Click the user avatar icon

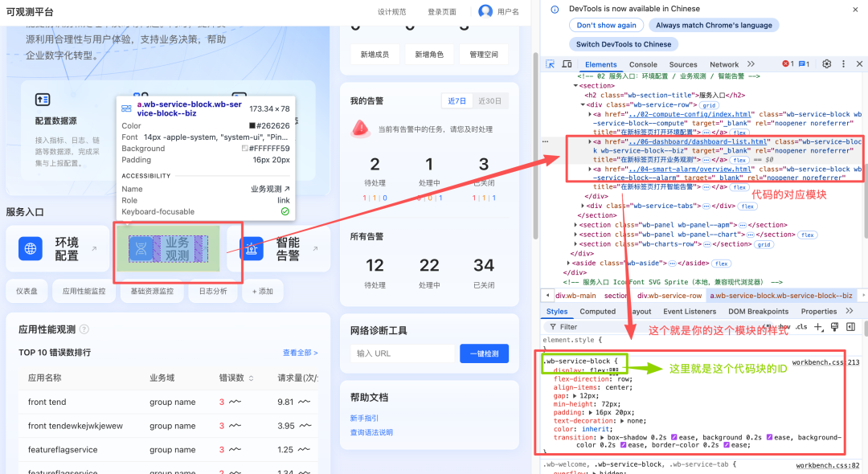pyautogui.click(x=485, y=11)
